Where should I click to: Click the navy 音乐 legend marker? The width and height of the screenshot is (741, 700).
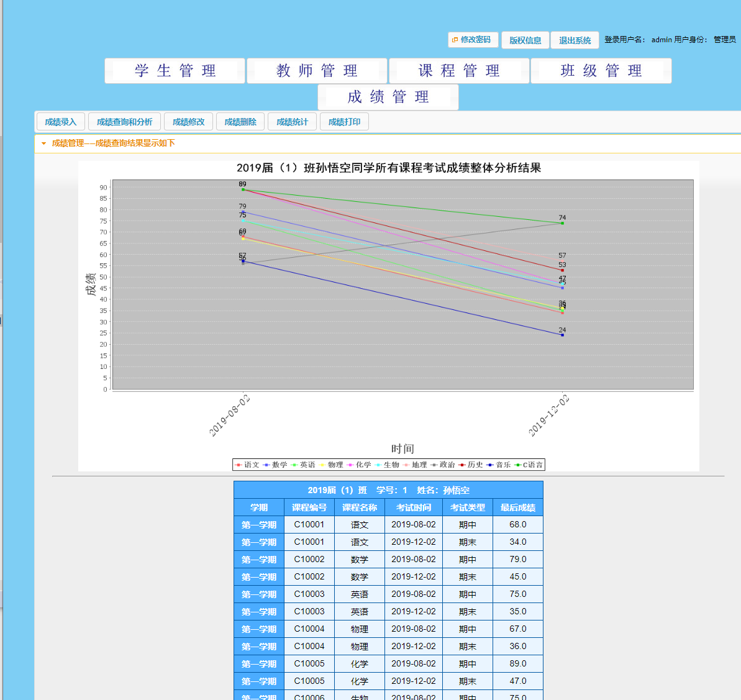489,464
